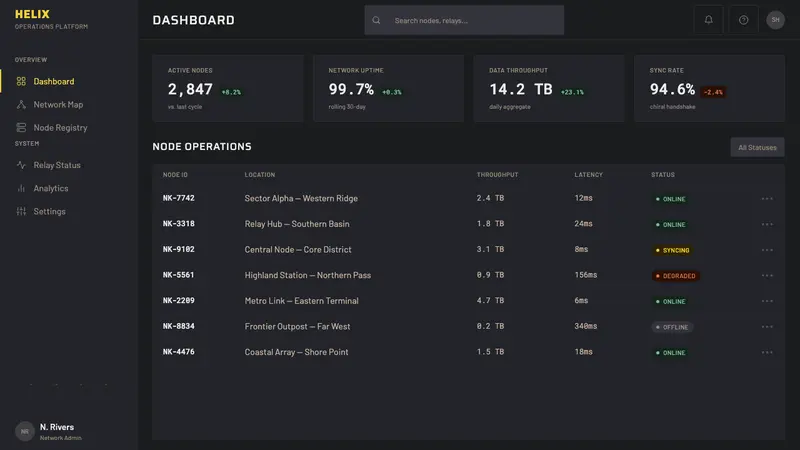Click Metro Link — Eastern Terminal location
The height and width of the screenshot is (450, 800).
coord(302,301)
